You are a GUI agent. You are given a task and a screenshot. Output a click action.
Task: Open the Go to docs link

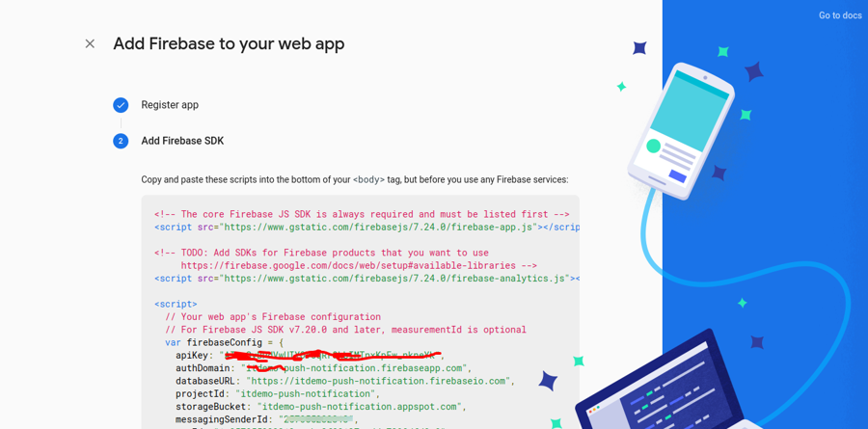click(840, 15)
